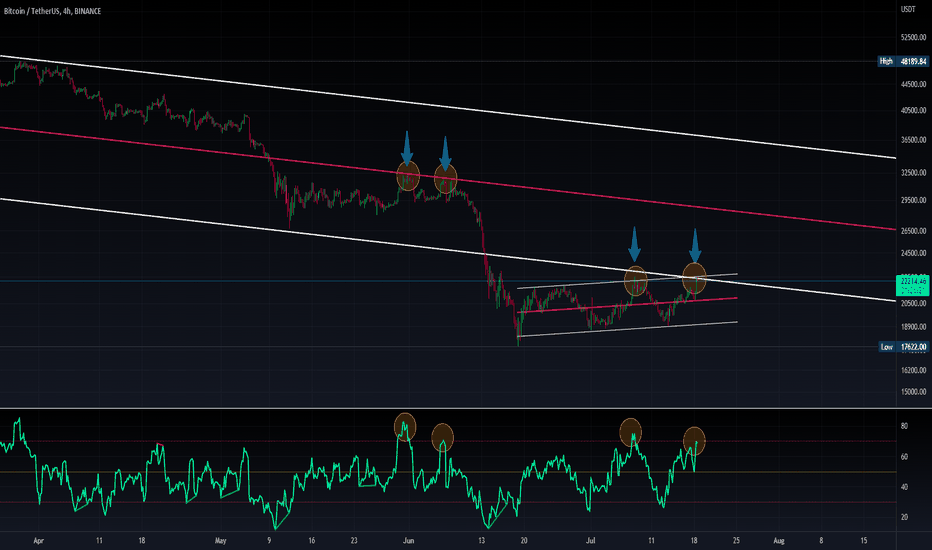The image size is (932, 550).
Task: Click the 16 date label on time axis
Action: point(311,541)
